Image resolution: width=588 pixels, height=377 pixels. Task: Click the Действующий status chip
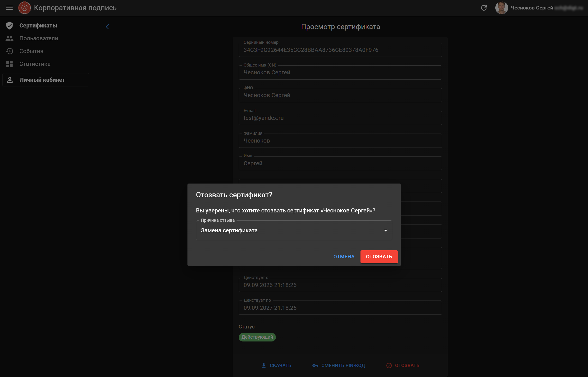[257, 337]
